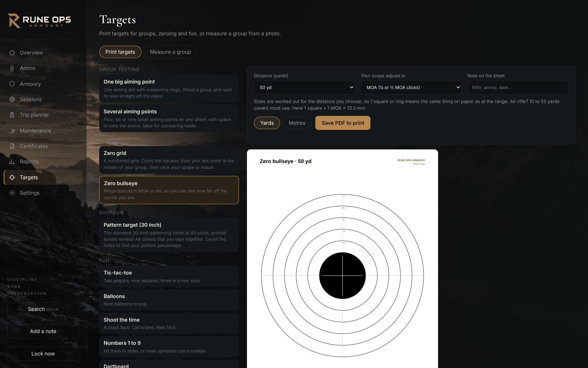This screenshot has width=588, height=368.
Task: Click the 'FUN' section heading
Action: click(104, 261)
